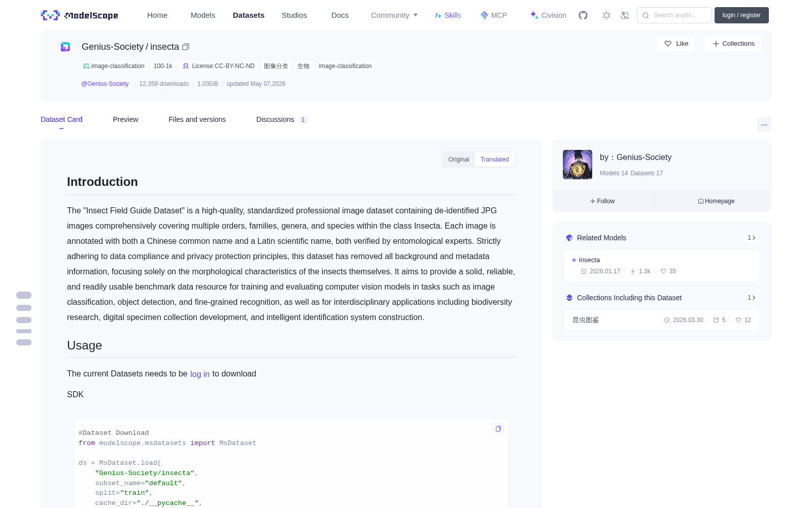Select the 图像分类 tag

pyautogui.click(x=276, y=66)
